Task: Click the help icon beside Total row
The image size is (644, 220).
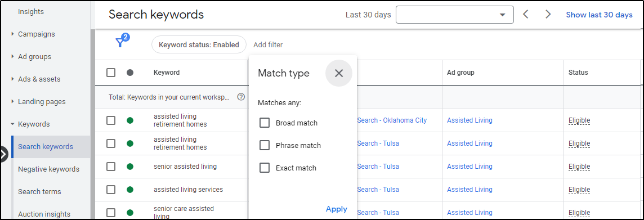Action: pos(241,97)
